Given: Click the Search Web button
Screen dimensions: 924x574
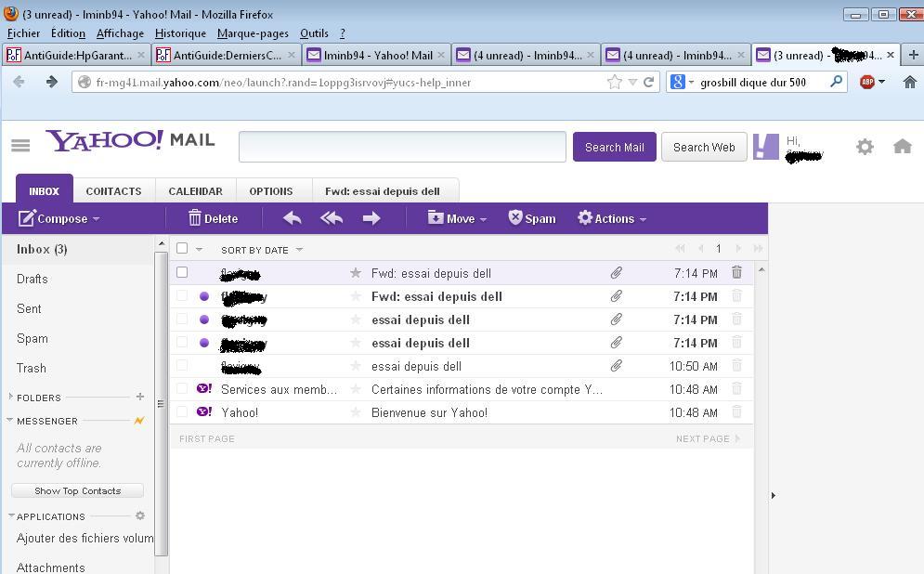Looking at the screenshot, I should tap(704, 147).
